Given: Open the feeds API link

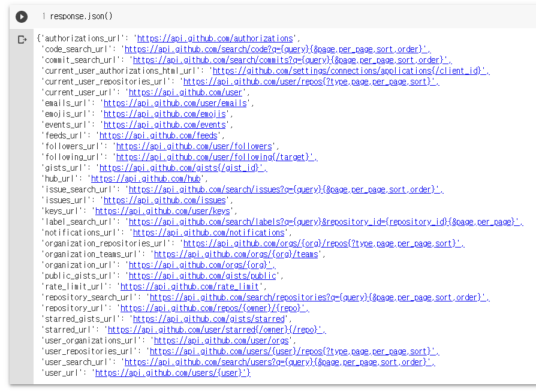Looking at the screenshot, I should [x=158, y=135].
